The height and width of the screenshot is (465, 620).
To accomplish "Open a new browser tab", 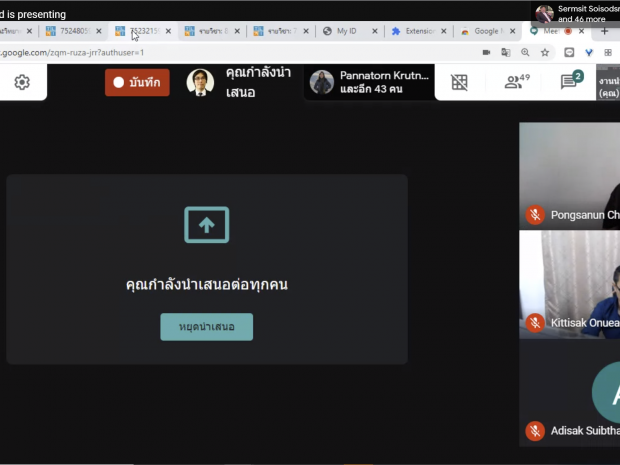I will (604, 31).
